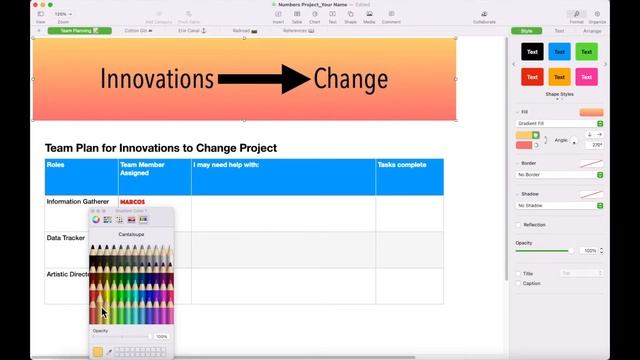Viewport: 640px width, 360px height.
Task: Select the Image Palettes picker mode
Action: tap(131, 220)
